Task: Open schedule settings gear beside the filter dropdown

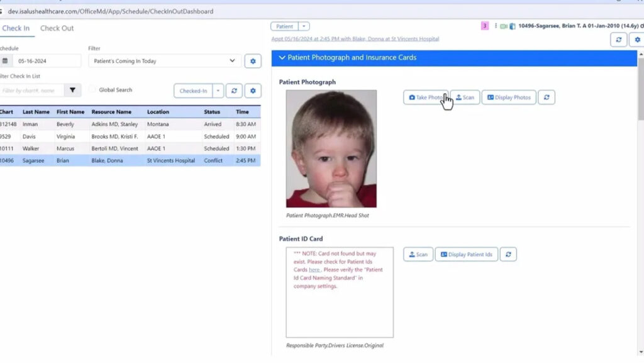Action: (x=253, y=61)
